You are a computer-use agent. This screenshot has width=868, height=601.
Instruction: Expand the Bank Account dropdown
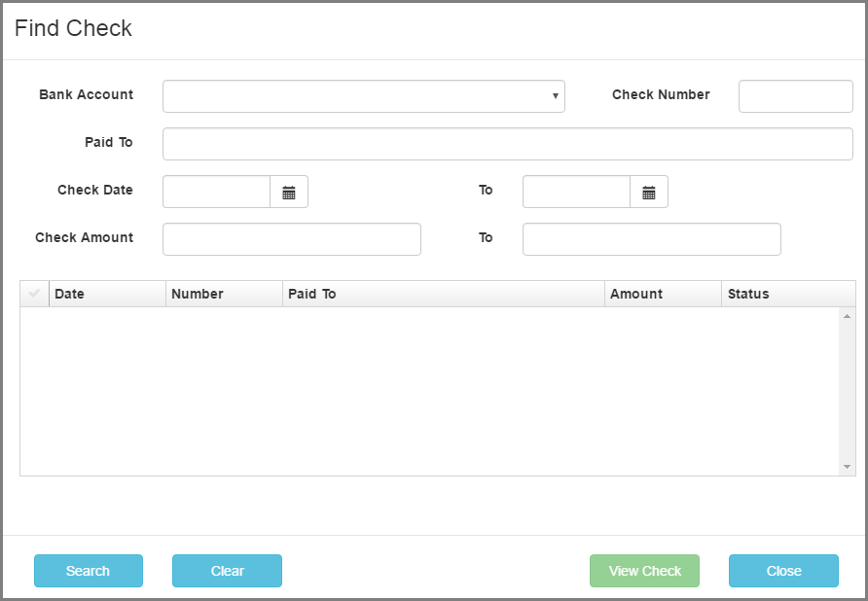click(364, 96)
